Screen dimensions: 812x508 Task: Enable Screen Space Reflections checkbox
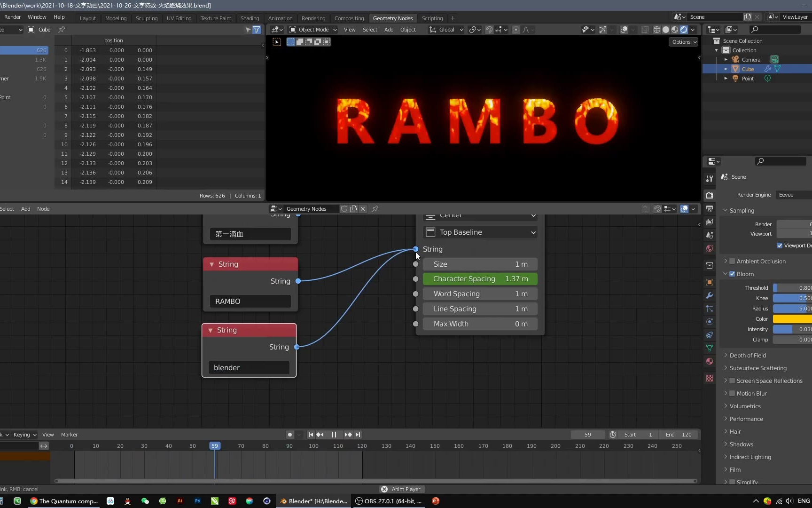tap(732, 381)
